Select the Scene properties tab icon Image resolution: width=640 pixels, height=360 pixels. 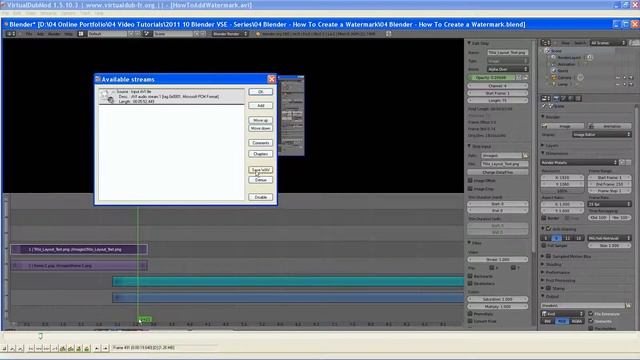pos(564,98)
